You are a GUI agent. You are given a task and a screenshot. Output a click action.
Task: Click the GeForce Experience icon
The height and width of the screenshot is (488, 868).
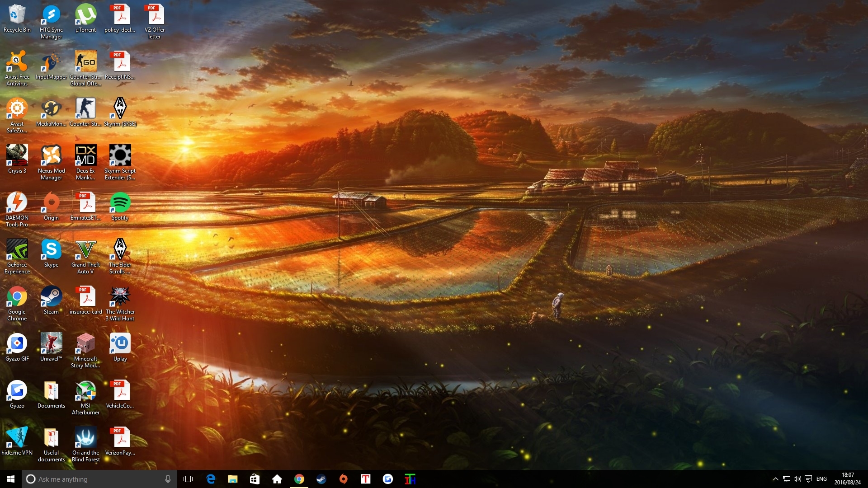(x=17, y=250)
